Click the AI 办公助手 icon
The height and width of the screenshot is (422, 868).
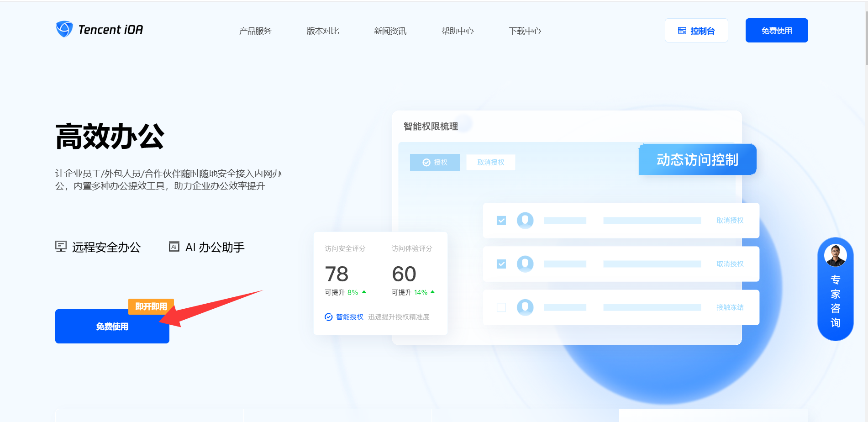pyautogui.click(x=174, y=247)
